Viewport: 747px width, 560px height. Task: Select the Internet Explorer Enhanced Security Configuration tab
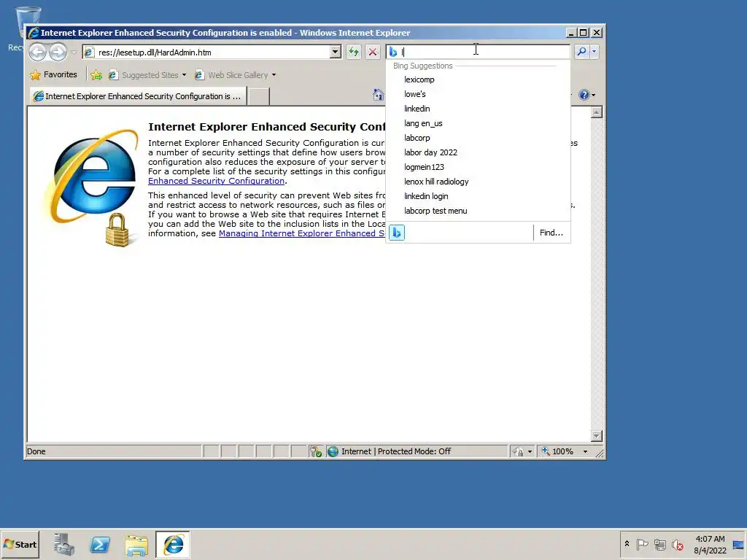tap(138, 96)
